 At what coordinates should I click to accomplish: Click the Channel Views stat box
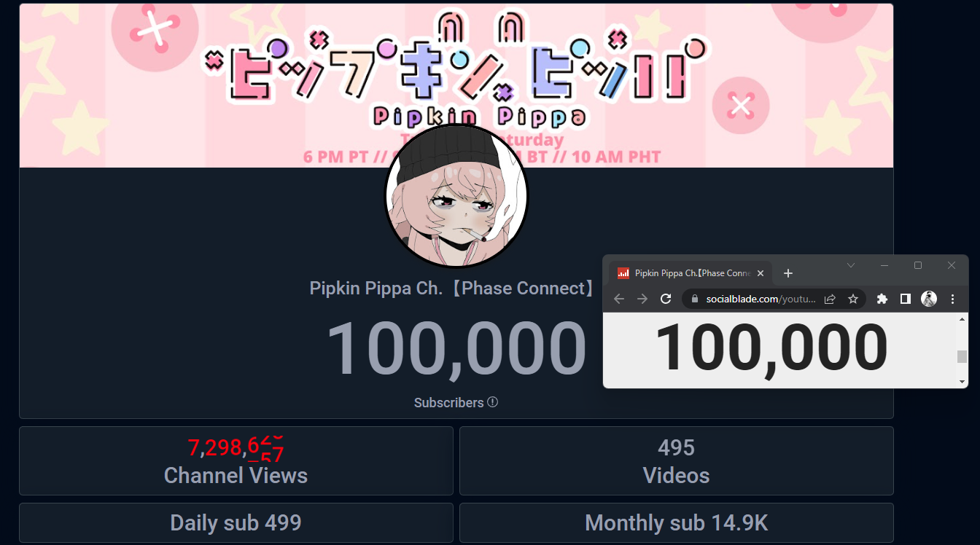point(236,461)
